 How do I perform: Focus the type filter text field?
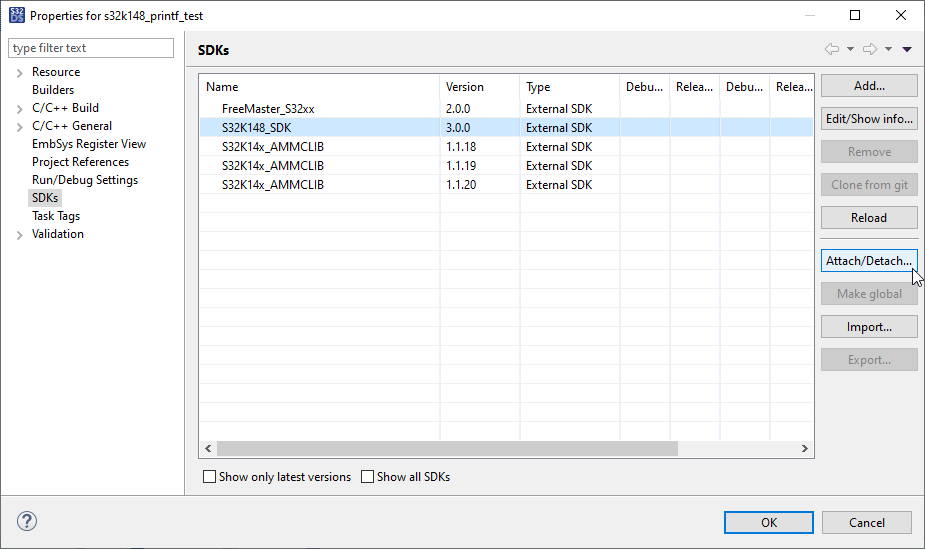[91, 48]
